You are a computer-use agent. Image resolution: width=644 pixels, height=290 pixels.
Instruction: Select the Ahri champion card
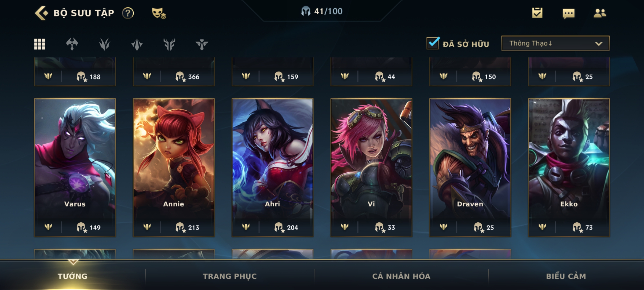[272, 168]
